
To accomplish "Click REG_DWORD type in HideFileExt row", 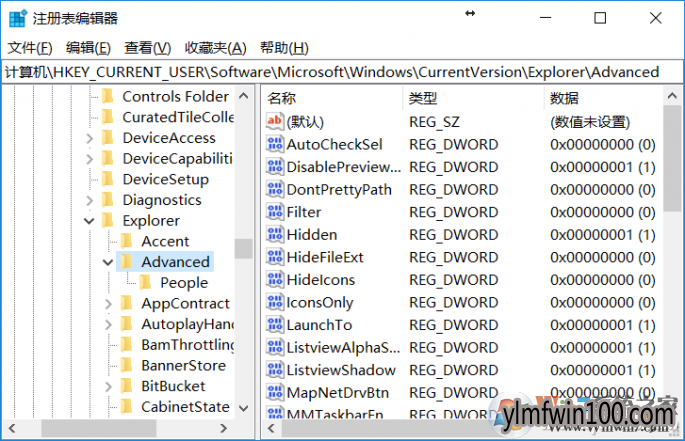I will coord(453,257).
